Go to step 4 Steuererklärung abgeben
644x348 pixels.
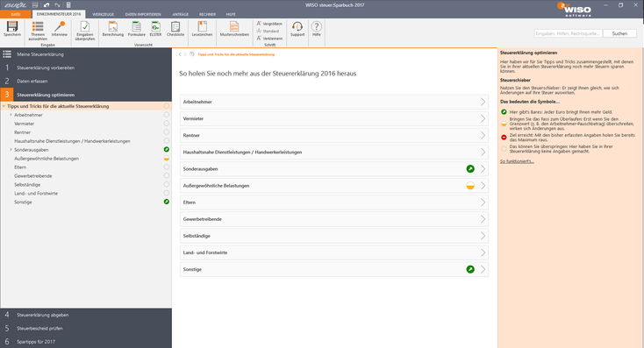tap(86, 315)
